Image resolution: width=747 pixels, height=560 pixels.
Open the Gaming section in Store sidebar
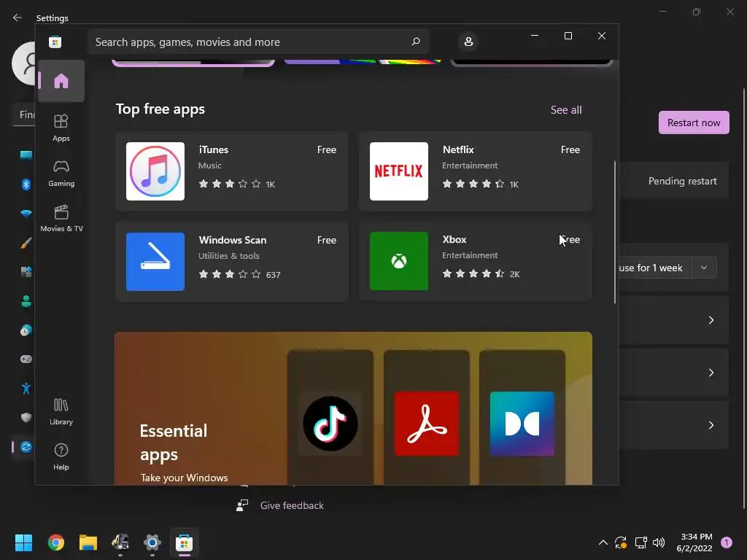61,173
